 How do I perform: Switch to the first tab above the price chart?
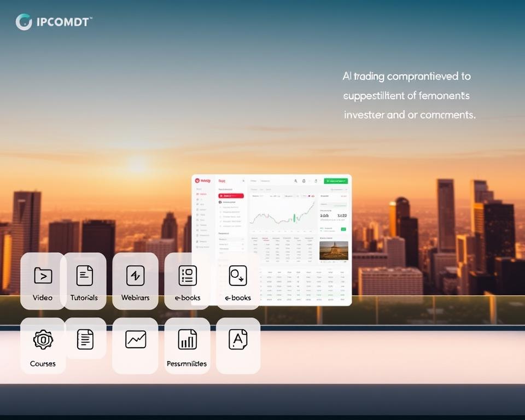254,189
